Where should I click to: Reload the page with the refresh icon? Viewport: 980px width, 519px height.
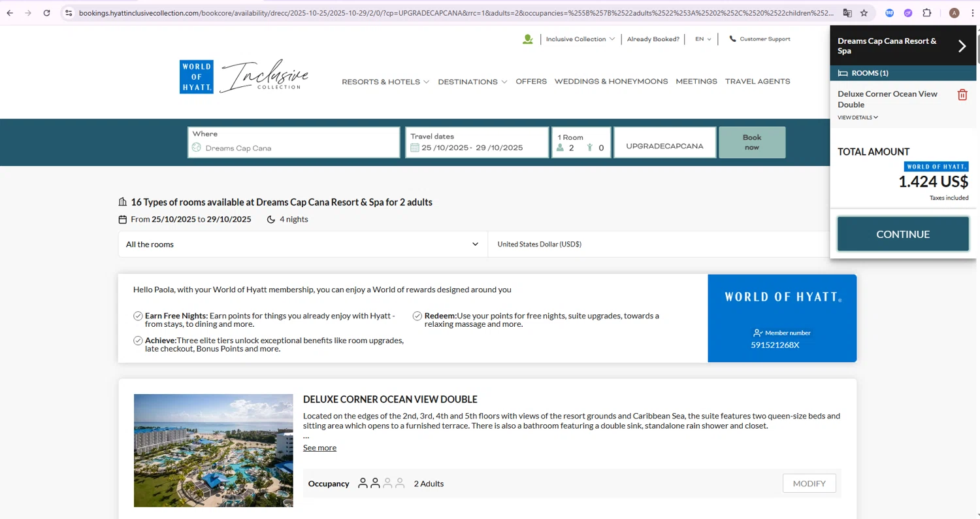(46, 12)
